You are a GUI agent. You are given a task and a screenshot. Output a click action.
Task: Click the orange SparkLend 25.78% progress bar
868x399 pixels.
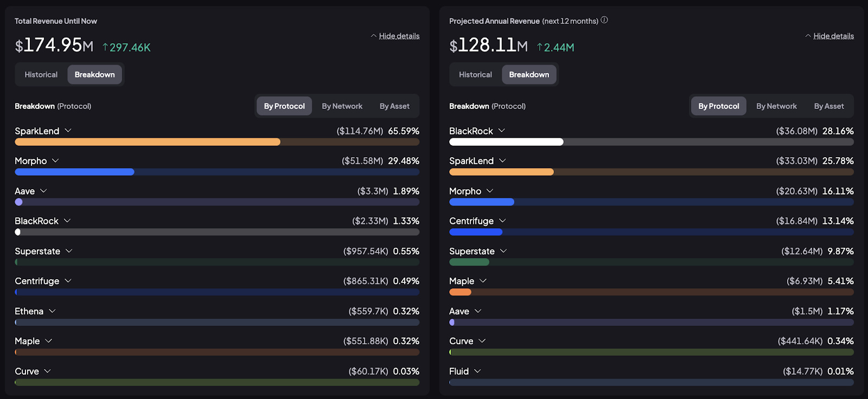click(501, 172)
